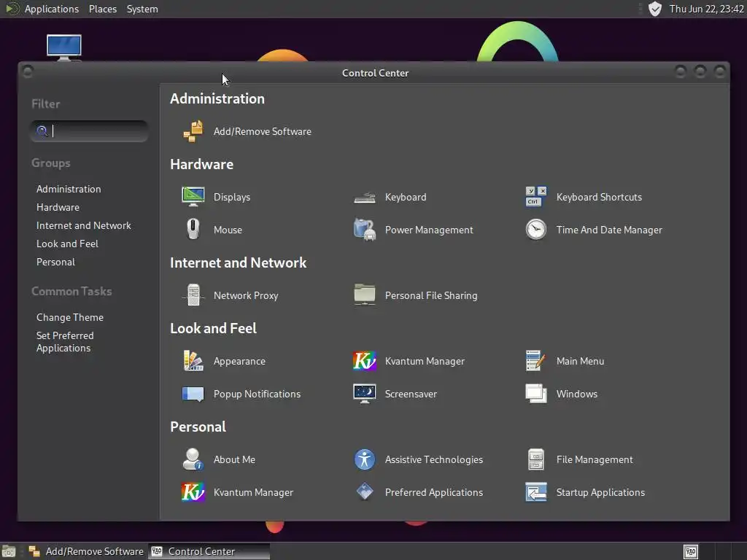Click the Keyboard Shortcuts label
Viewport: 747px width, 560px height.
[x=599, y=197]
